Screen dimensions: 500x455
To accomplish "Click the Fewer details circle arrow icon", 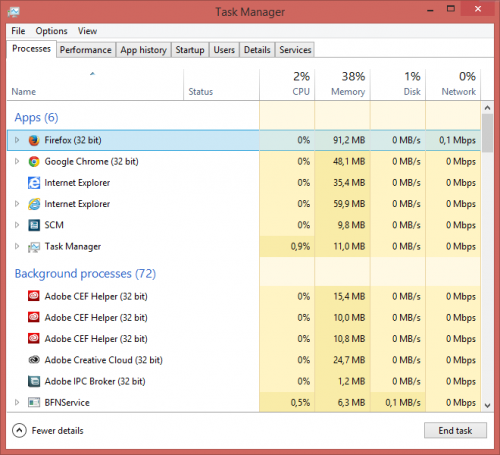I will pyautogui.click(x=19, y=431).
